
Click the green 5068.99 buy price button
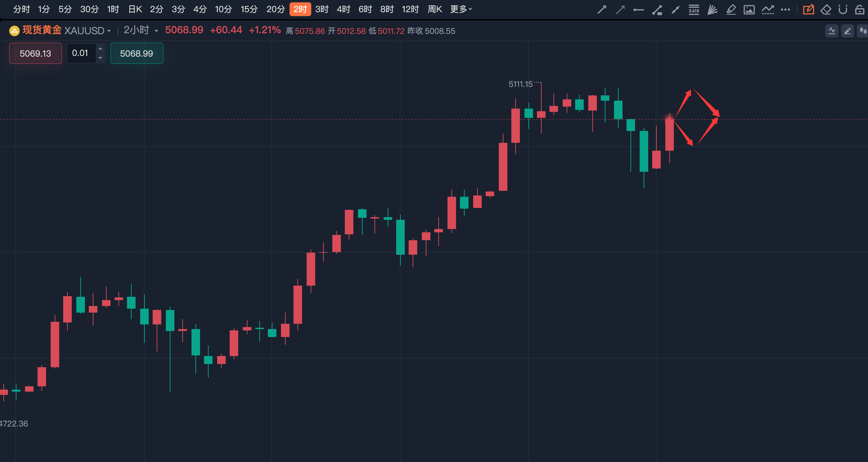pos(137,53)
